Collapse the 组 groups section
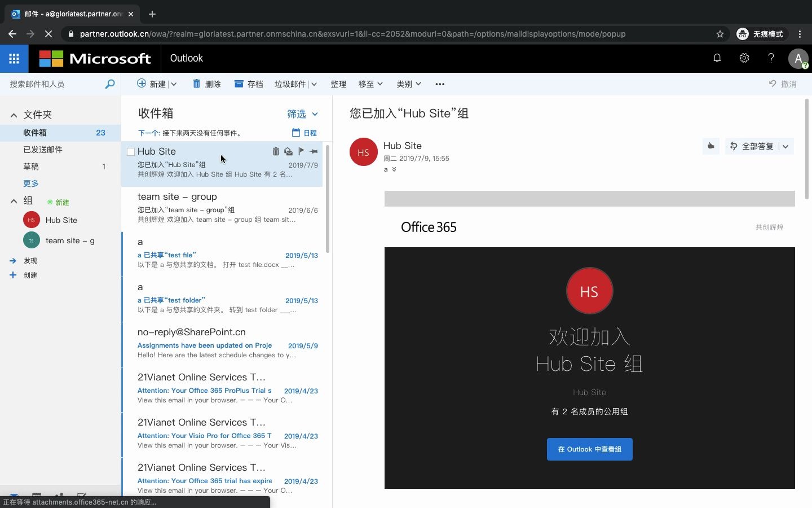The height and width of the screenshot is (508, 812). pos(14,201)
